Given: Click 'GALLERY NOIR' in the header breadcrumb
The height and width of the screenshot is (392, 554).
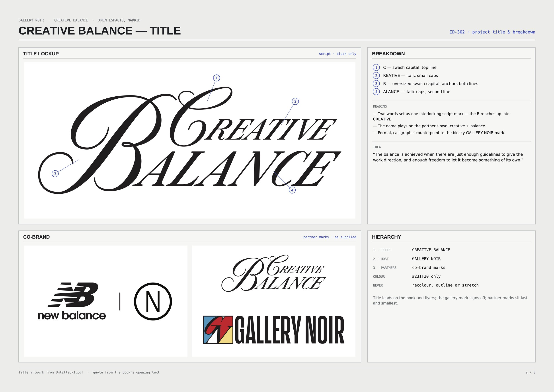Looking at the screenshot, I should (x=31, y=20).
